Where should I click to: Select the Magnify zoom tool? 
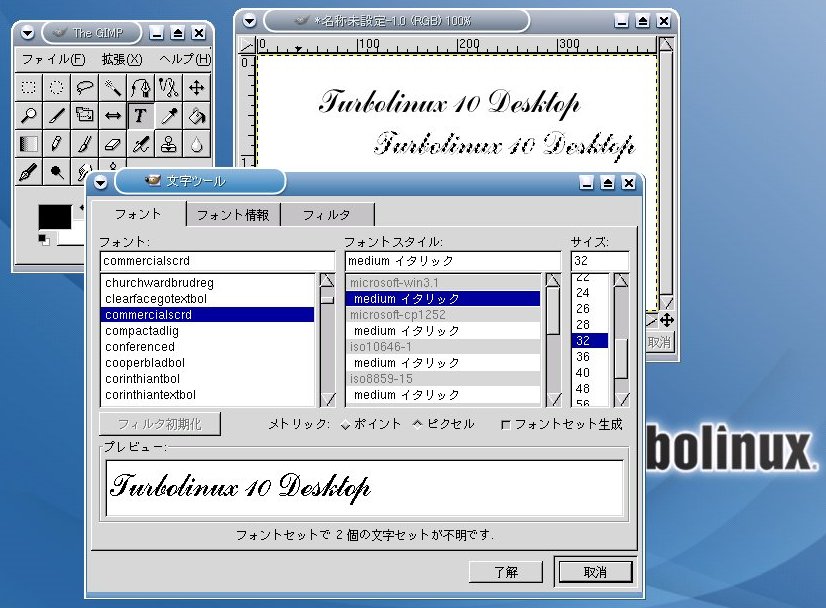pyautogui.click(x=28, y=115)
